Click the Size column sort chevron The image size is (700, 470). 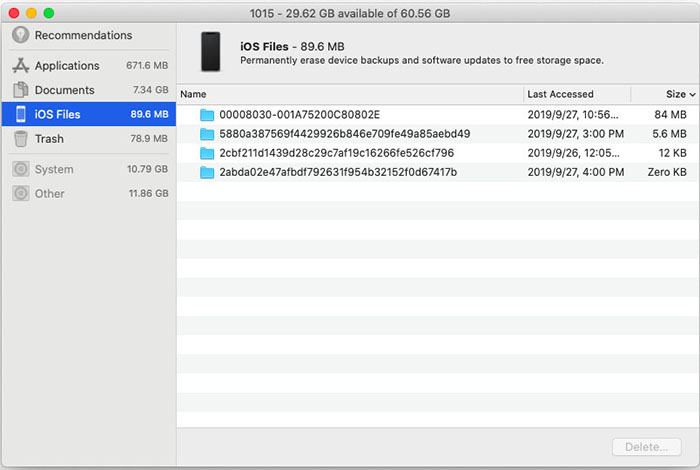click(x=692, y=95)
